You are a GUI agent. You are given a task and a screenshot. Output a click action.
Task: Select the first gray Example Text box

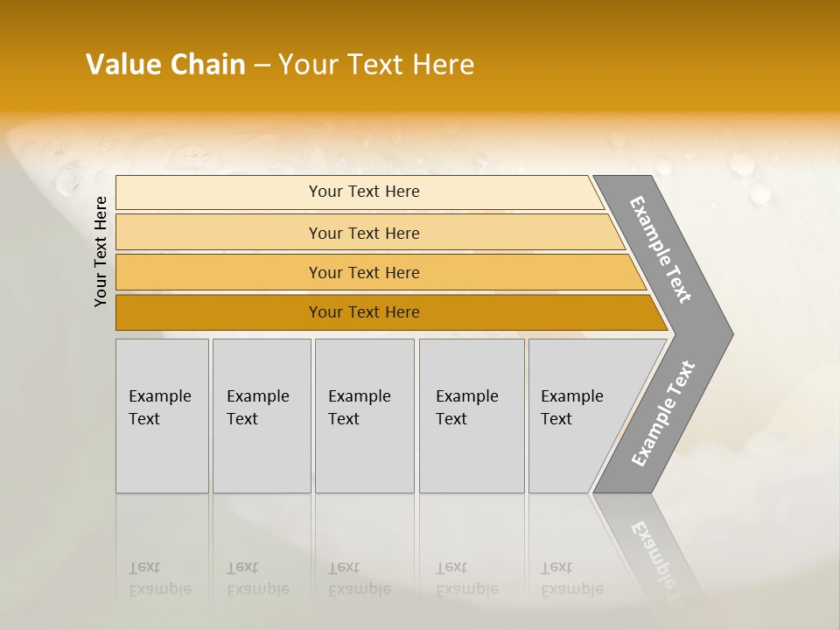pyautogui.click(x=162, y=416)
